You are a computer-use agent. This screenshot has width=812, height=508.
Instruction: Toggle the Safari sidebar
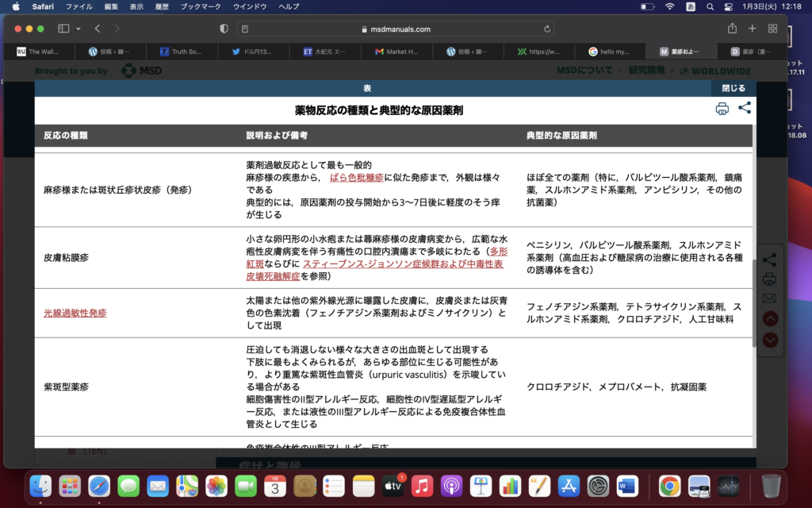[x=63, y=29]
